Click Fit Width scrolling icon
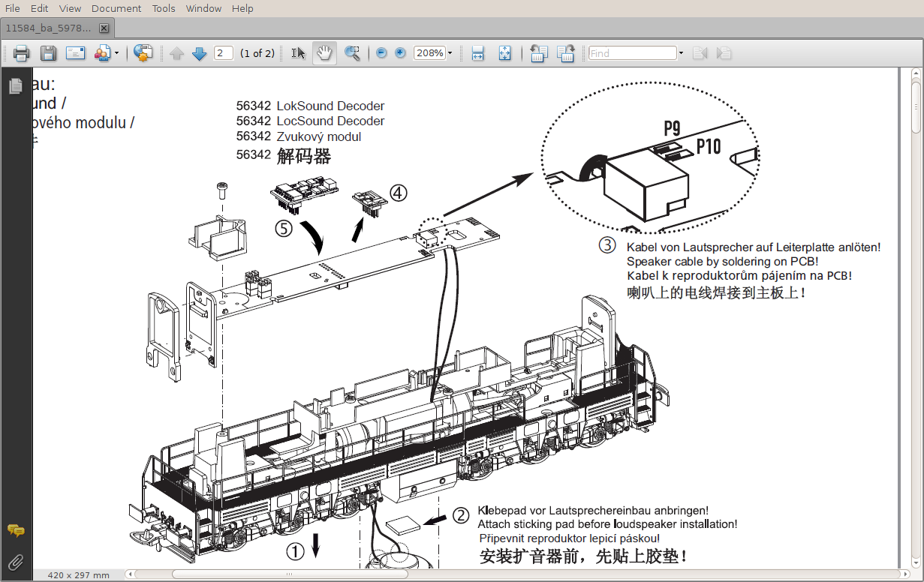 point(477,53)
